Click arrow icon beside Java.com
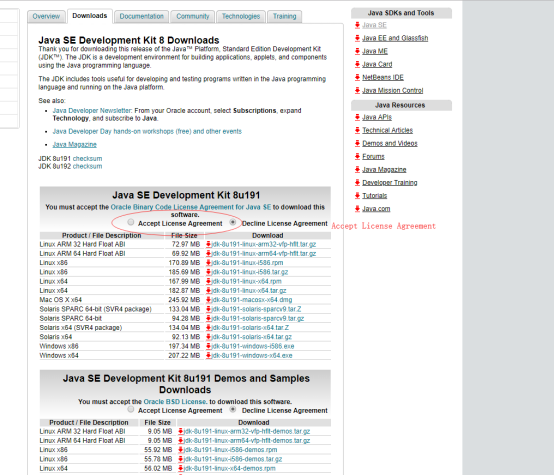The image size is (554, 475). pos(357,209)
